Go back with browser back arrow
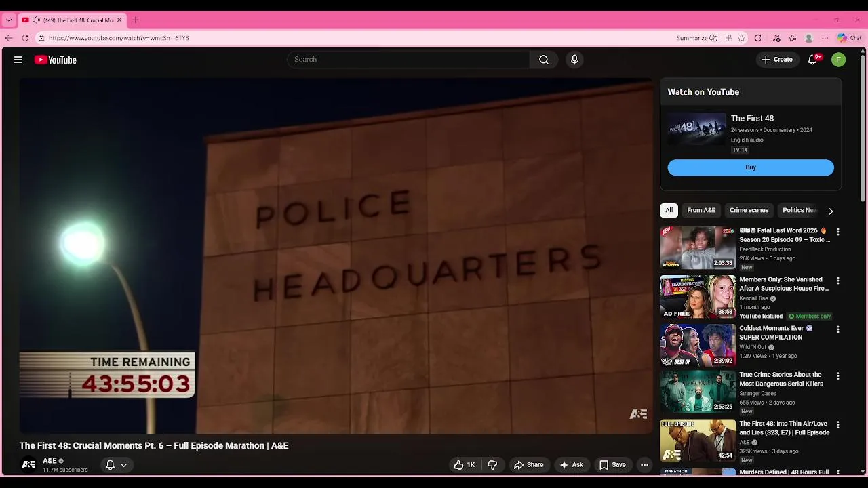Viewport: 868px width, 488px height. click(x=9, y=38)
